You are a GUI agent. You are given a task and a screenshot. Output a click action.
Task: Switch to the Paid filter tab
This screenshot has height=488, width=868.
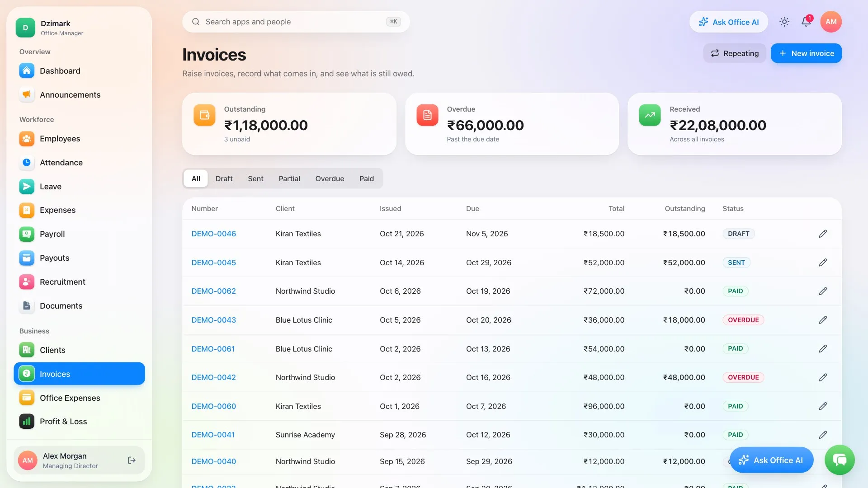click(367, 178)
